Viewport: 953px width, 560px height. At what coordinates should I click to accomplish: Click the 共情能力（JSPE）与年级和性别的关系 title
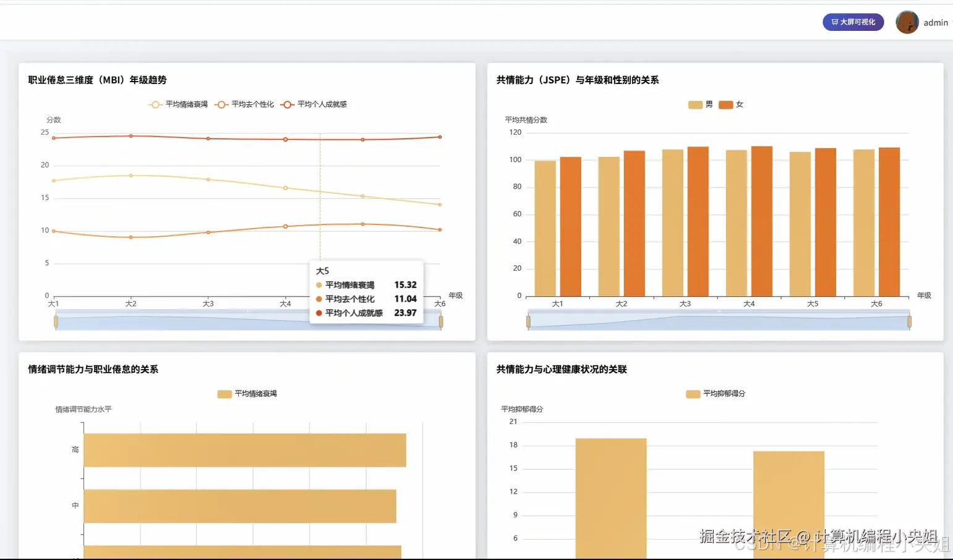click(x=578, y=80)
